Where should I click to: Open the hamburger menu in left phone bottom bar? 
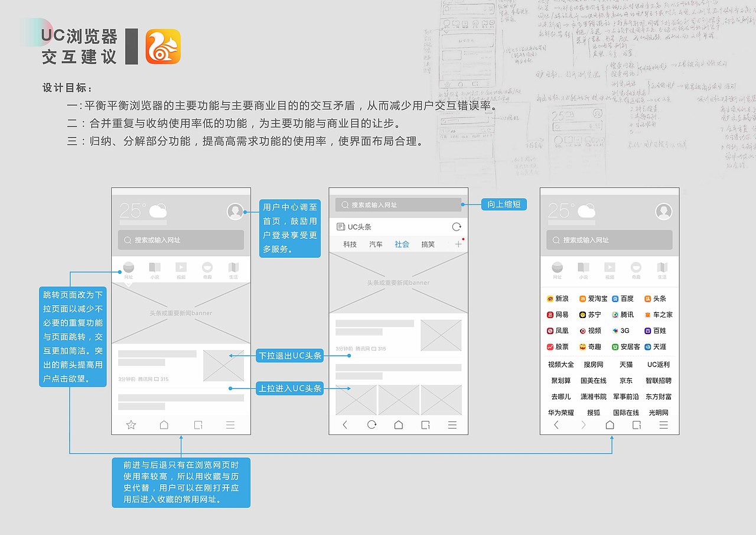pos(230,424)
